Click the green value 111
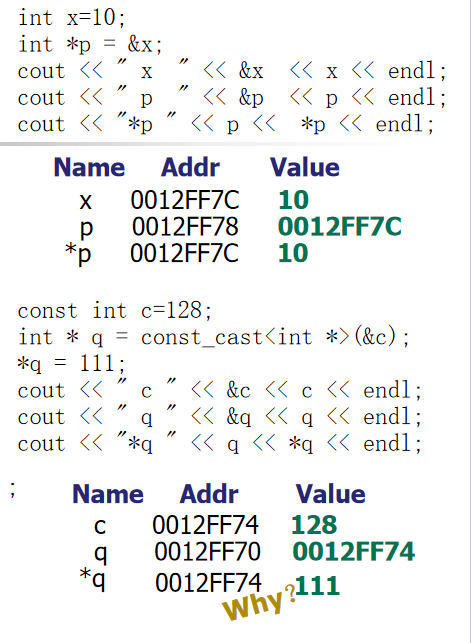Image resolution: width=471 pixels, height=643 pixels. [318, 585]
